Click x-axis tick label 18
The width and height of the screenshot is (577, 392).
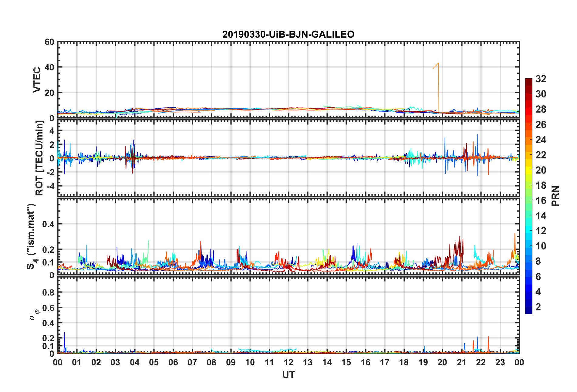point(404,362)
